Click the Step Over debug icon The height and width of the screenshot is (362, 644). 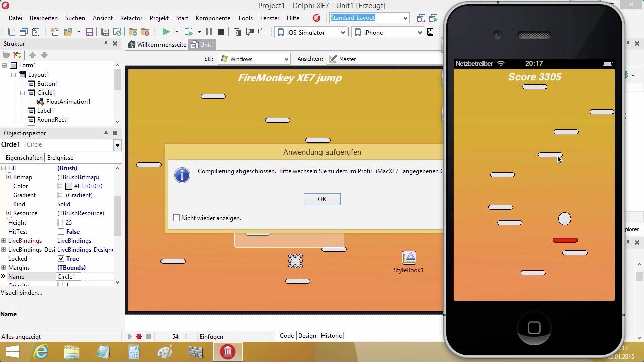(250, 32)
